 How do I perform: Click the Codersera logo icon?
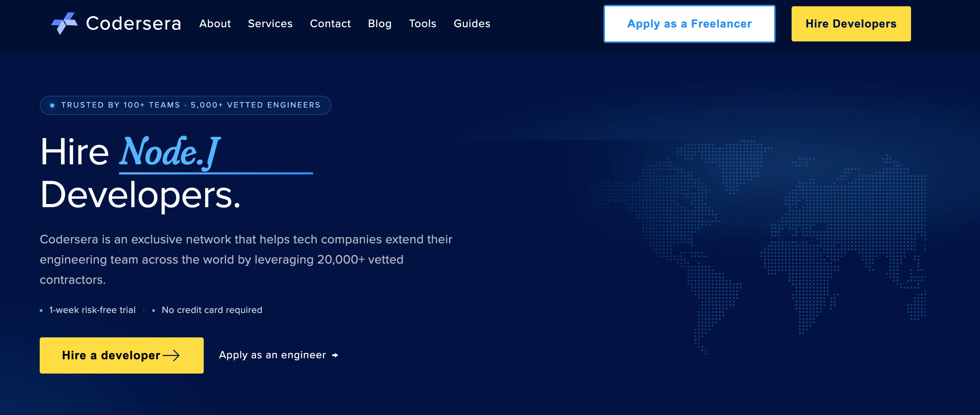(64, 23)
